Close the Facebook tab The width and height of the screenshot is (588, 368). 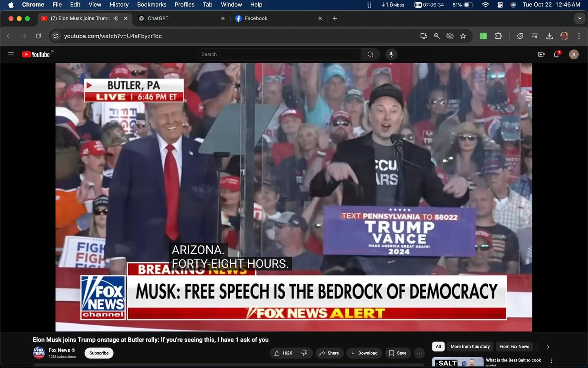[320, 18]
